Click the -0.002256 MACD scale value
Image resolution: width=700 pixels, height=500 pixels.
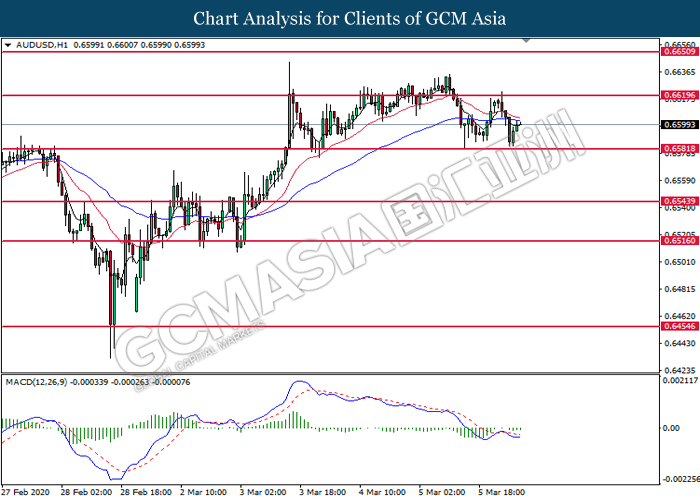point(680,479)
